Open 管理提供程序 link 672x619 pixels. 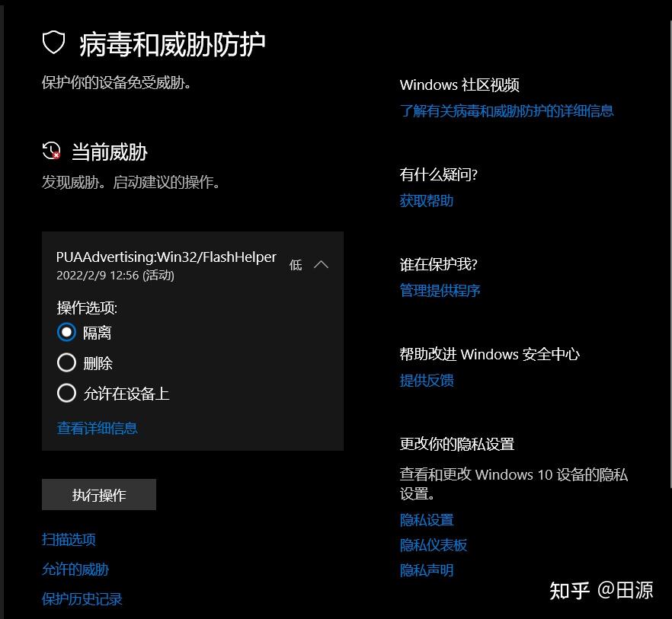pos(440,290)
